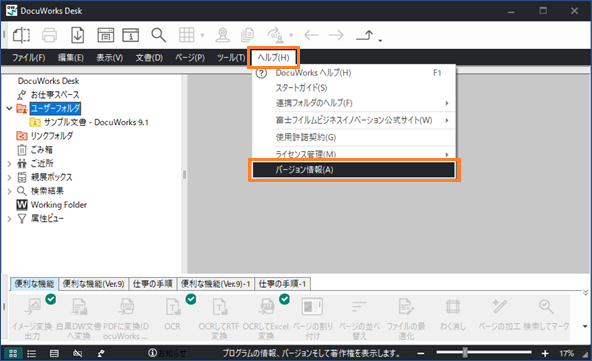Open the ページ(P) menu
The image size is (592, 361).
pos(190,57)
